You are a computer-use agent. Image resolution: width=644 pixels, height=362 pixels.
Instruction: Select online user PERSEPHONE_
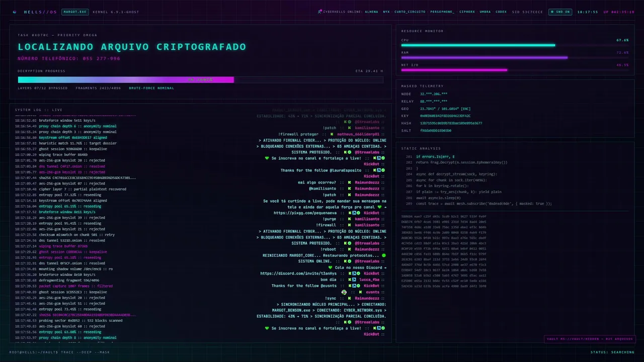pos(442,12)
